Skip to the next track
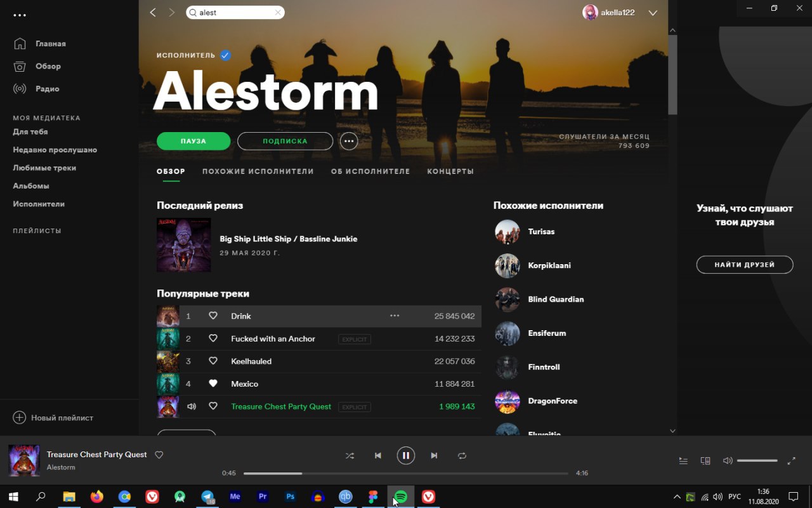The image size is (812, 508). (x=434, y=455)
